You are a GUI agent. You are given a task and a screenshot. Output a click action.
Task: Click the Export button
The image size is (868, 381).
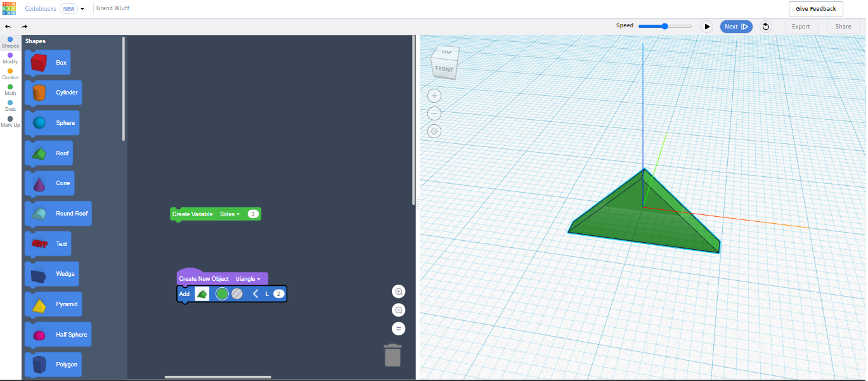[801, 27]
